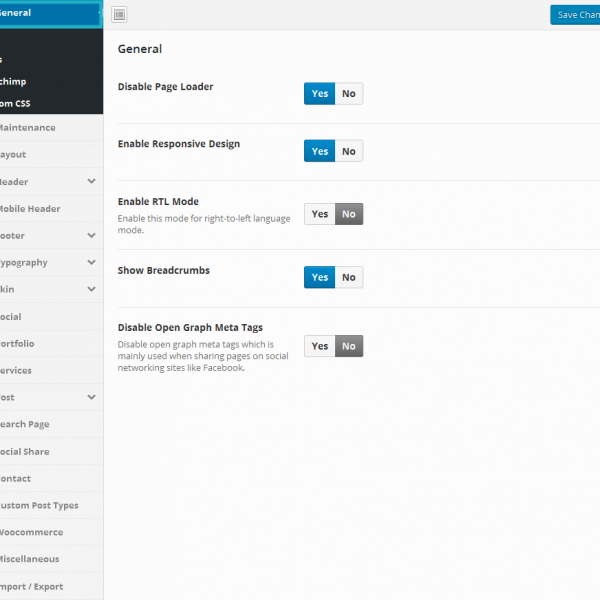Select the Portfolio settings section
This screenshot has height=600, width=600.
[18, 344]
